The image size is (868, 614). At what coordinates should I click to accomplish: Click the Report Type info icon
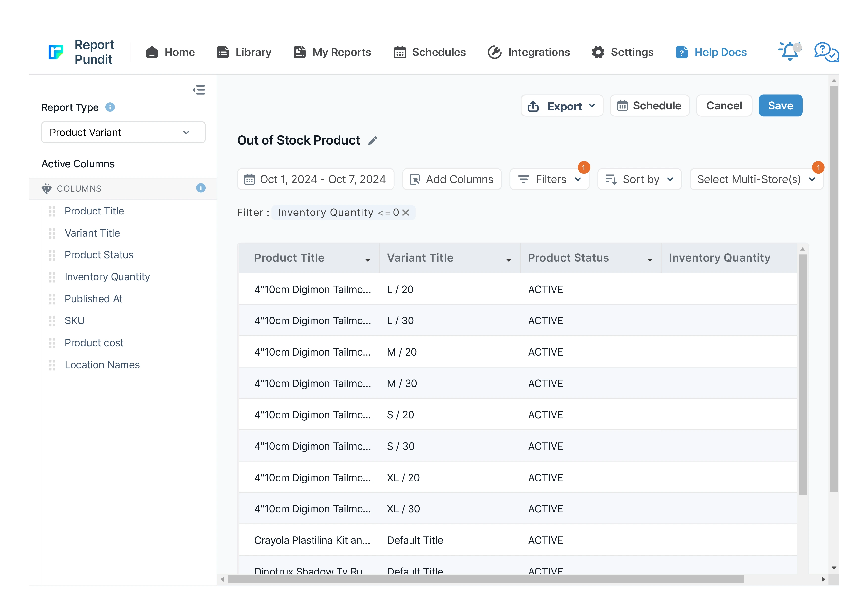[110, 107]
